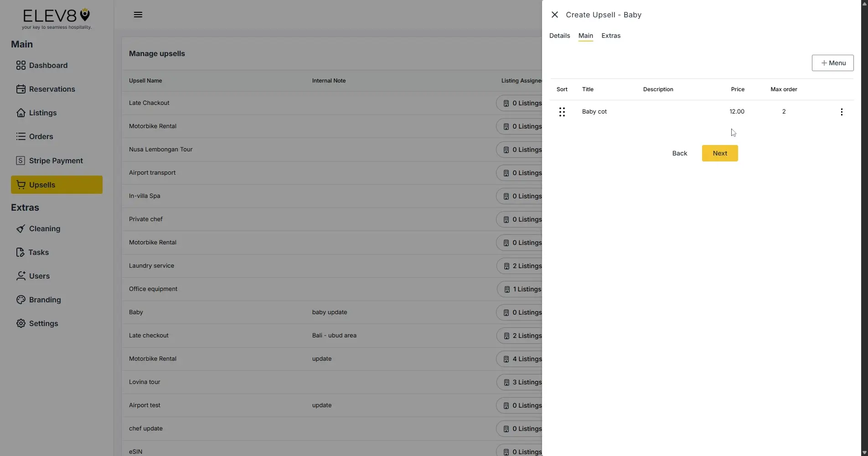Open Stripe Payment settings
Screen dimensions: 868x456
(55, 160)
